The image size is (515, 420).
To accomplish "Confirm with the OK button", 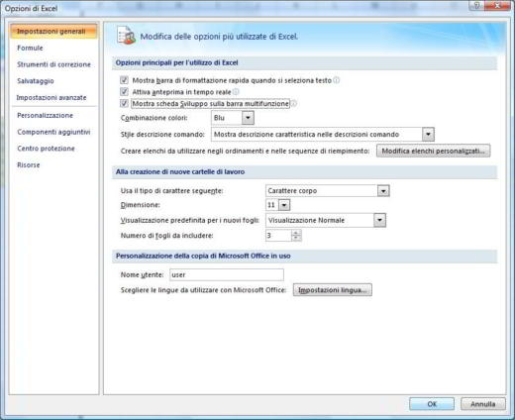I will point(432,404).
